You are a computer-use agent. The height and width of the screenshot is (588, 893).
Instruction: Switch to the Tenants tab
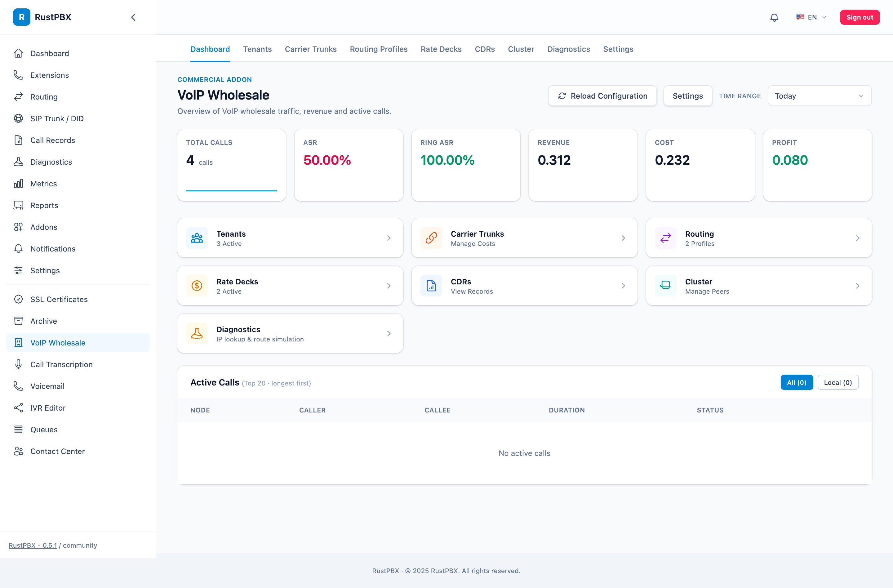pos(257,49)
